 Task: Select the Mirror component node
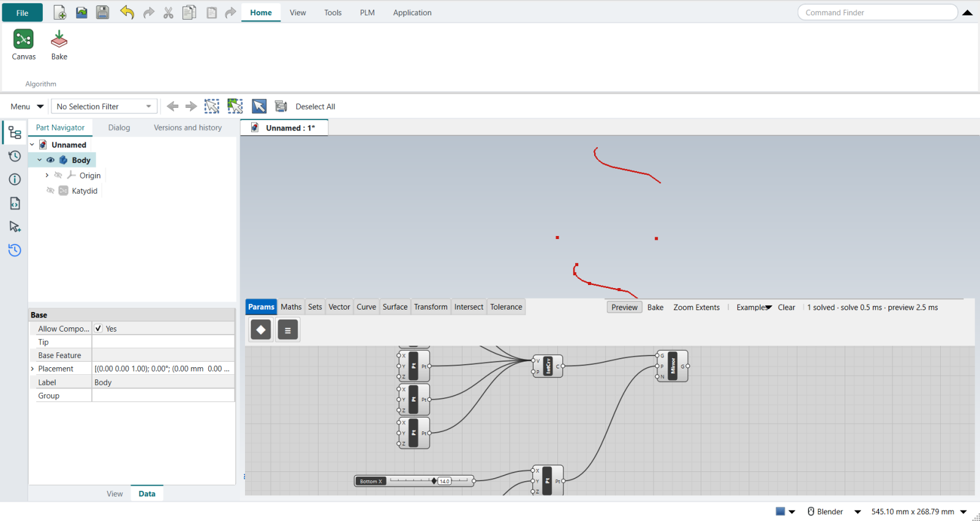point(673,366)
